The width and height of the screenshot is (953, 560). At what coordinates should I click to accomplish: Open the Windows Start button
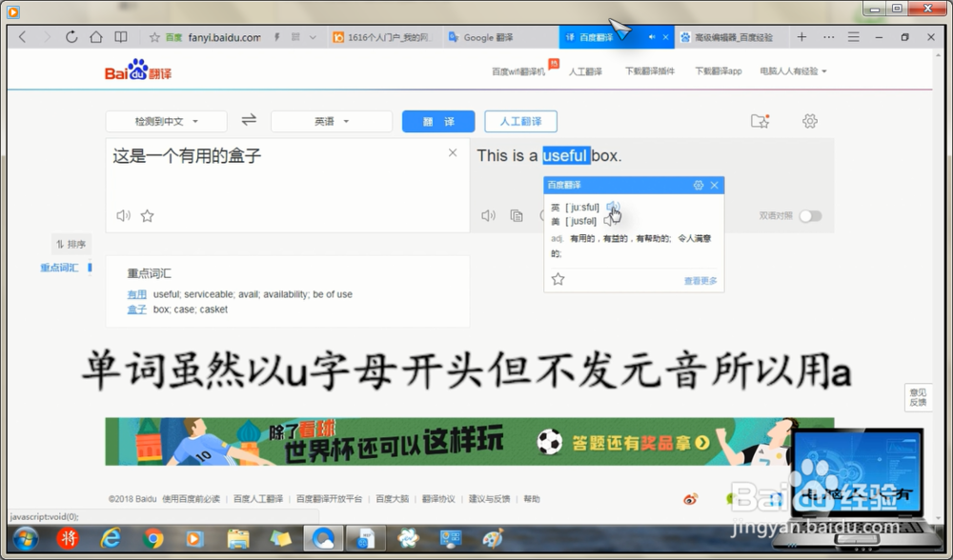pos(26,539)
